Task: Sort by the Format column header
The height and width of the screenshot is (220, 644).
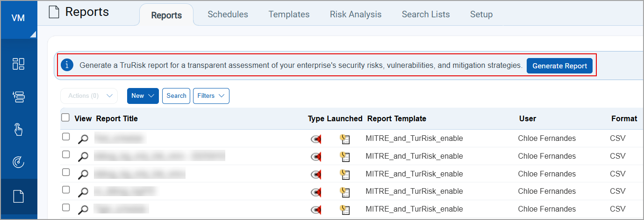Action: (x=624, y=118)
